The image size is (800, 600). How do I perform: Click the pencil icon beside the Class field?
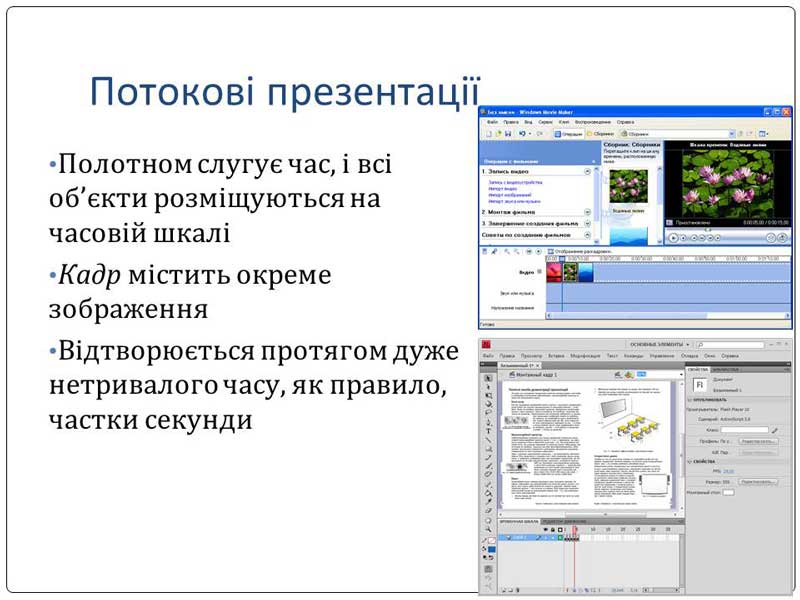(x=774, y=430)
